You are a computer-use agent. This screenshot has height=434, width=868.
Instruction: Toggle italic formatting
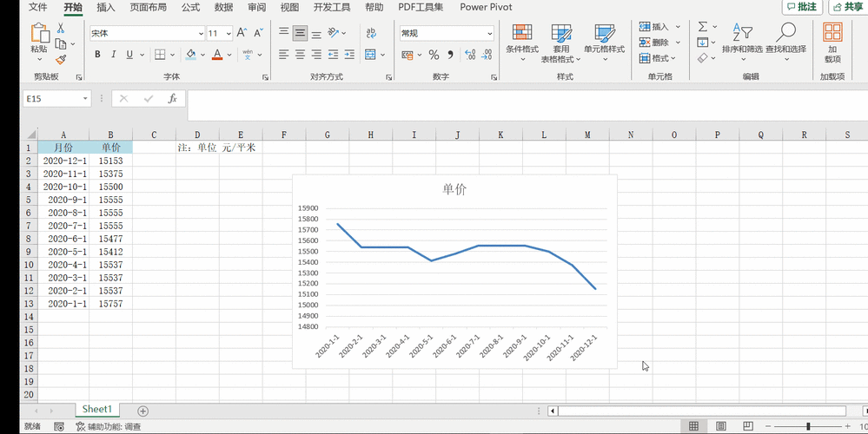point(114,55)
